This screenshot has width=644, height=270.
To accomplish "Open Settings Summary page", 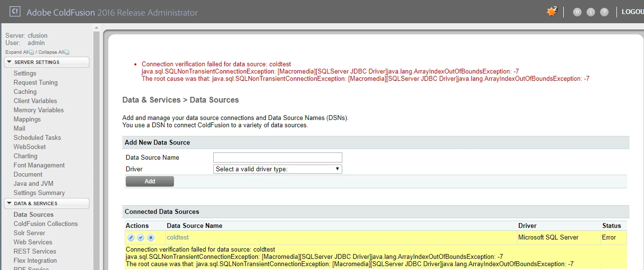I will pyautogui.click(x=39, y=193).
